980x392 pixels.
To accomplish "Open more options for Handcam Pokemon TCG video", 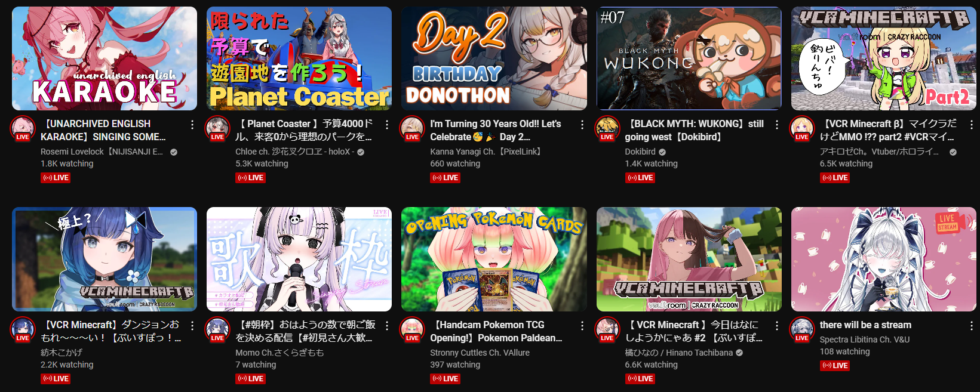I will tap(582, 326).
